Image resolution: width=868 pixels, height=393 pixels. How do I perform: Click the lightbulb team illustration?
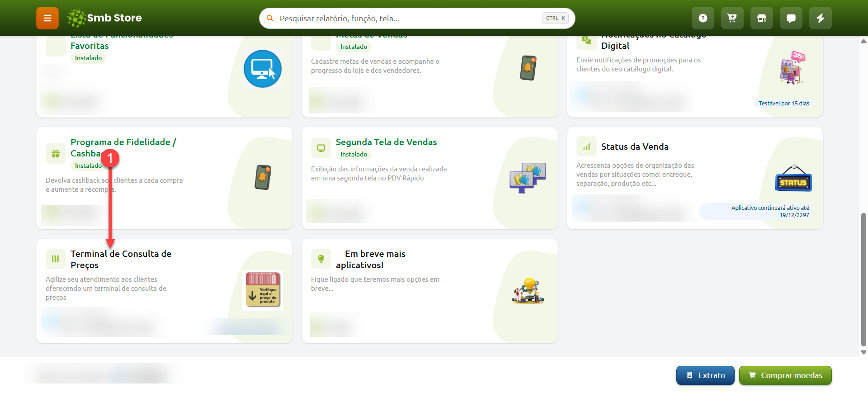(528, 291)
